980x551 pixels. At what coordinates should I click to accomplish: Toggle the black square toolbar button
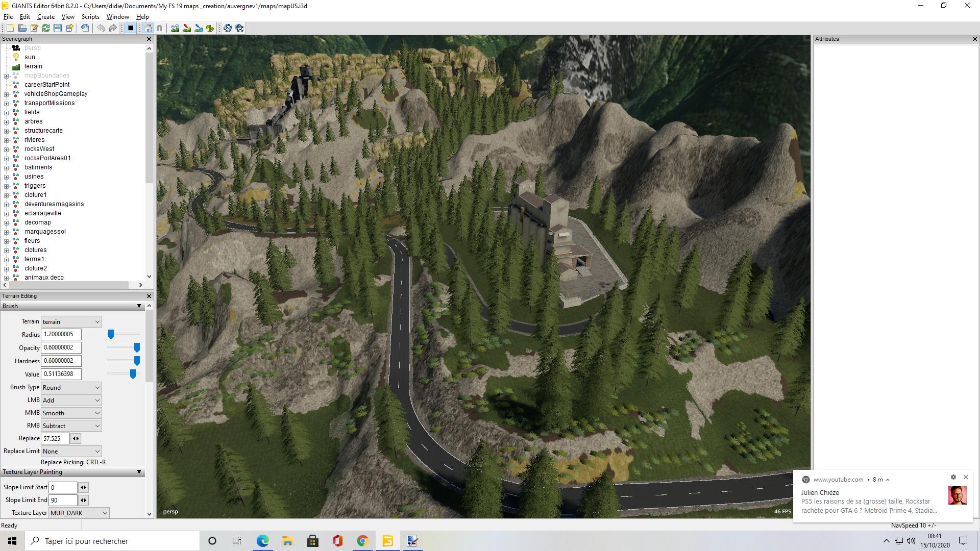(x=131, y=28)
